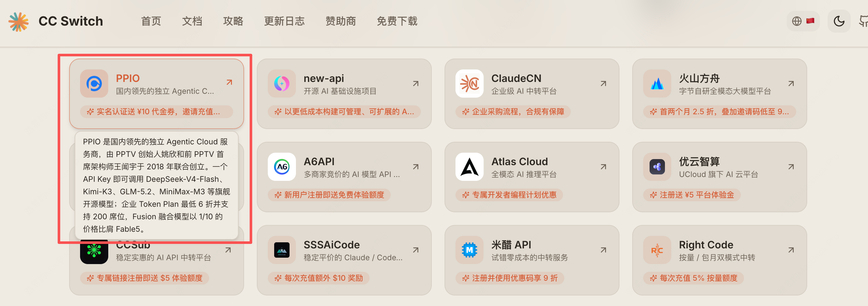Image resolution: width=868 pixels, height=306 pixels.
Task: Click description UCloud 旗下 AI 云平台
Action: 719,174
